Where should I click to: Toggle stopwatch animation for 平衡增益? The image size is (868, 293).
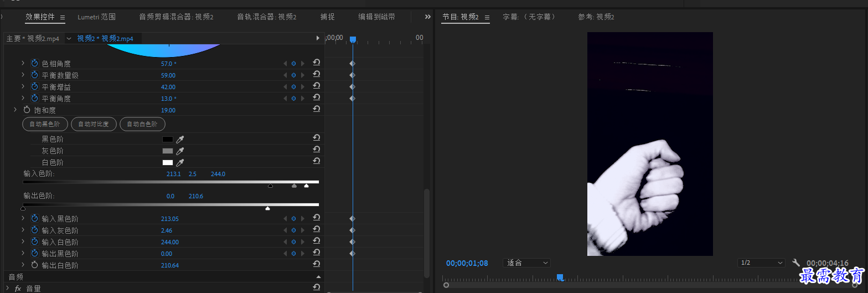click(34, 87)
